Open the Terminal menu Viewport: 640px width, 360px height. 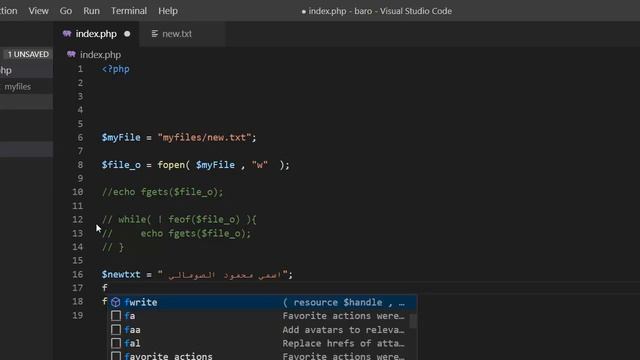coord(129,11)
